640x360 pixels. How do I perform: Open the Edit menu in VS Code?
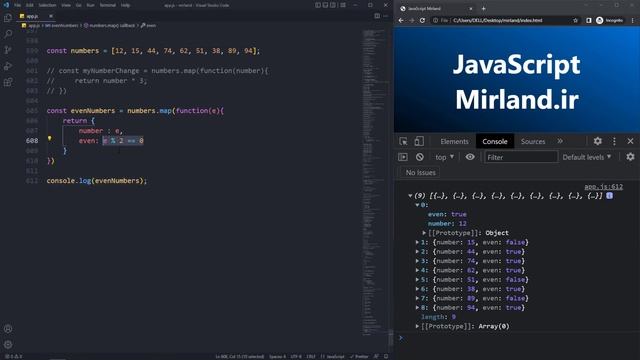(29, 5)
